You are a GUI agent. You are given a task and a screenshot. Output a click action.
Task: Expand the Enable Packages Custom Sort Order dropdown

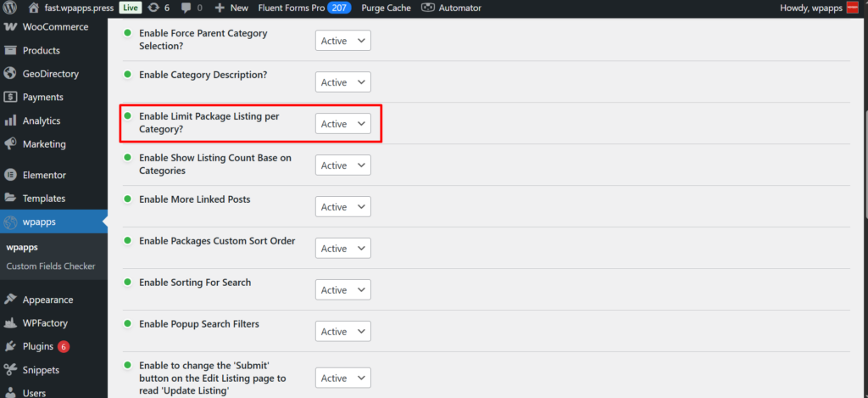(342, 249)
